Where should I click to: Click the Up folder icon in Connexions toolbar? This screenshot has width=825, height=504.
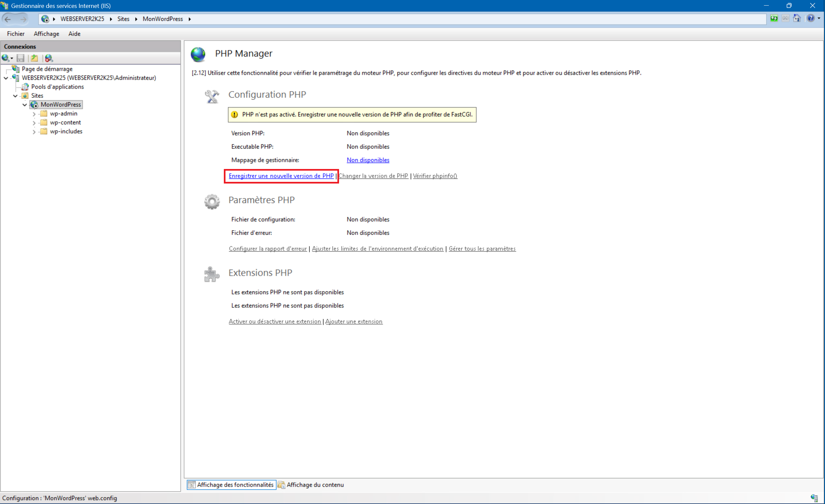(34, 58)
